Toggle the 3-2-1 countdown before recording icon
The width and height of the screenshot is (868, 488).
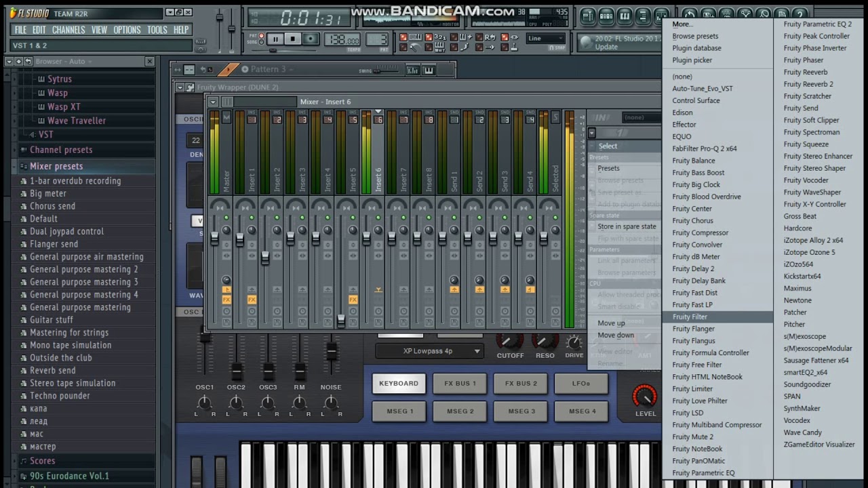[x=440, y=37]
